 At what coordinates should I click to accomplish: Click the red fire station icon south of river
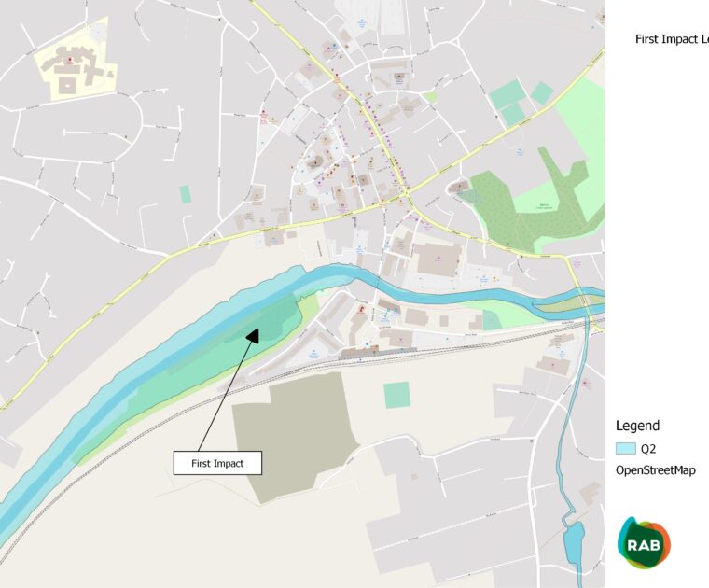click(x=361, y=309)
